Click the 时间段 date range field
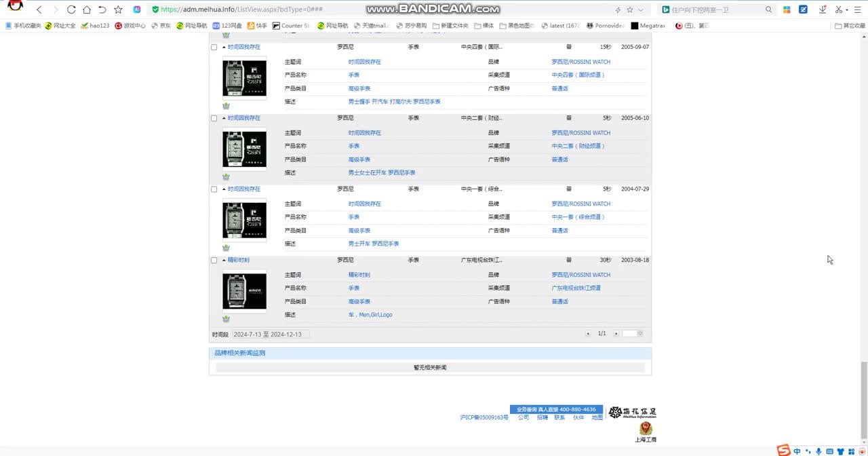Viewport: 868px width, 456px height. 271,335
